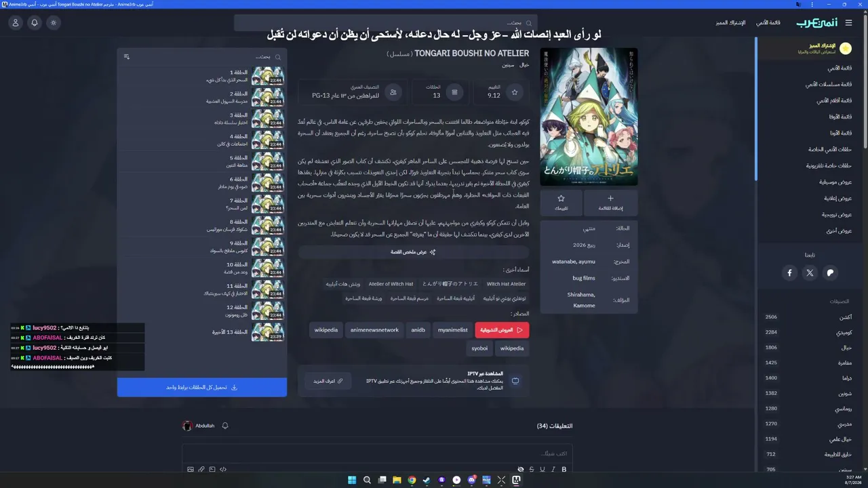Image resolution: width=868 pixels, height=488 pixels.
Task: Open the animenewsnetwork source link
Action: pyautogui.click(x=374, y=330)
